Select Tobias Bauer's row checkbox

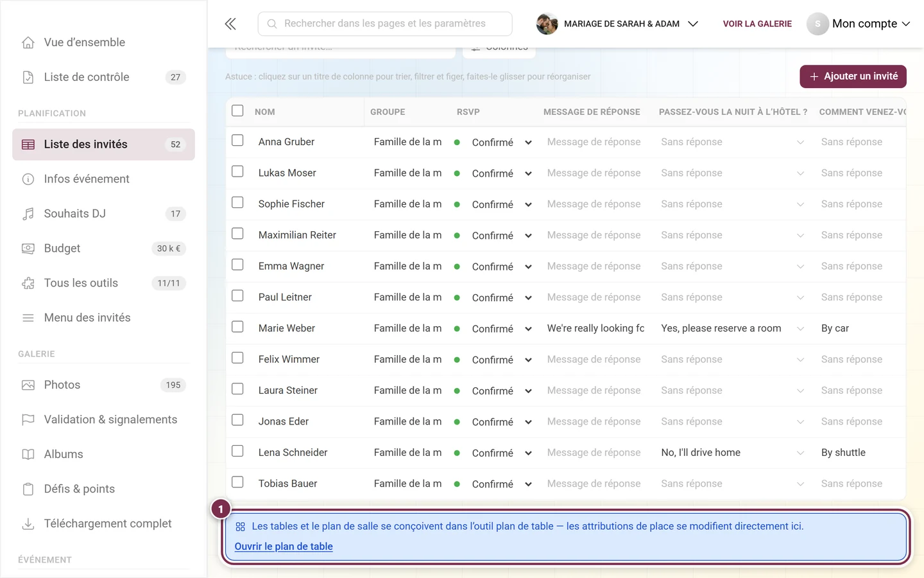point(237,482)
